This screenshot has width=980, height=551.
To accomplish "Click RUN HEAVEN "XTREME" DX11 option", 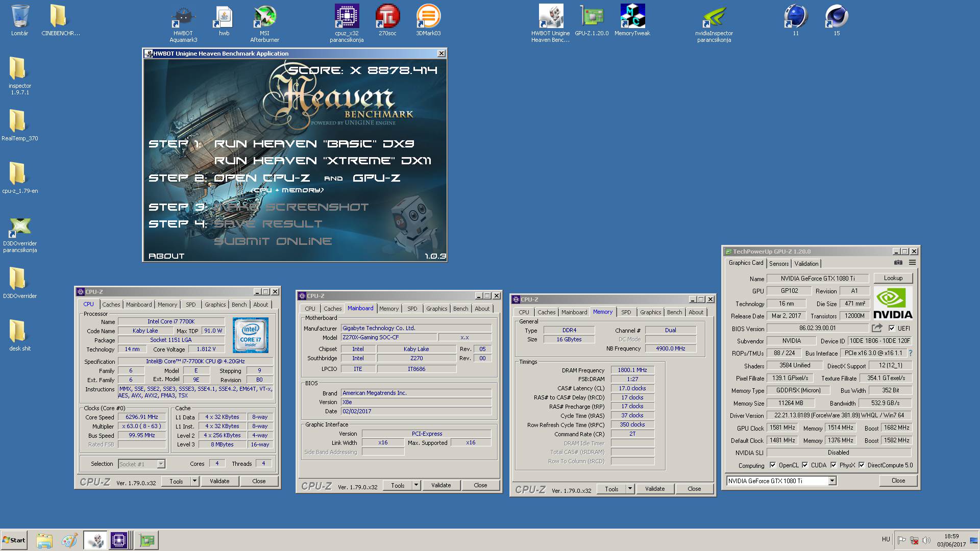I will (x=323, y=161).
